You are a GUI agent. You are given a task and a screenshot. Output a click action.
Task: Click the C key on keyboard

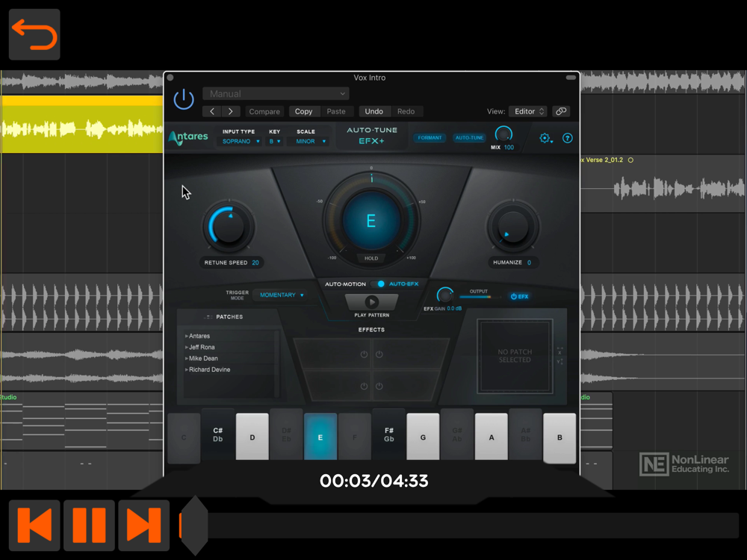pos(184,437)
